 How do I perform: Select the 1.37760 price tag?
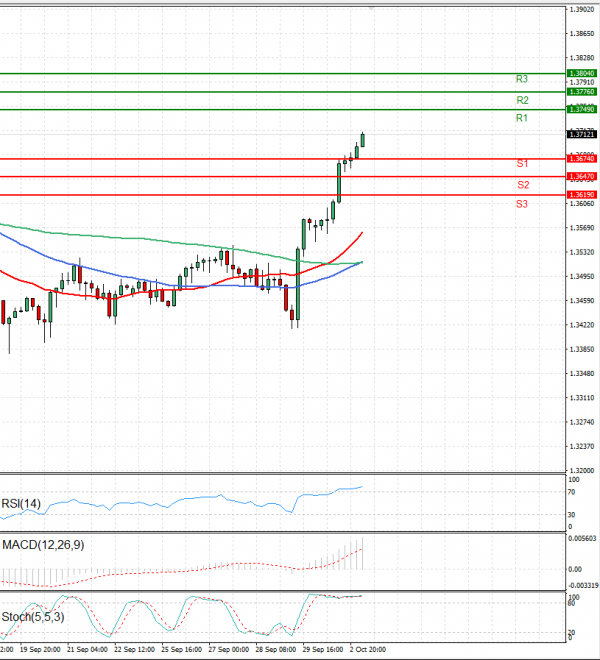click(x=581, y=92)
